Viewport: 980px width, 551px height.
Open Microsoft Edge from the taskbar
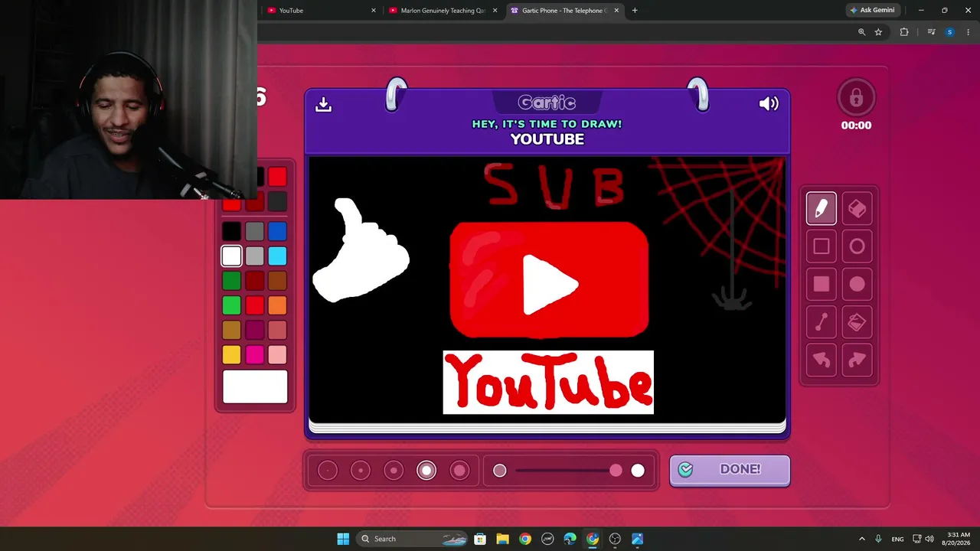[x=570, y=539]
